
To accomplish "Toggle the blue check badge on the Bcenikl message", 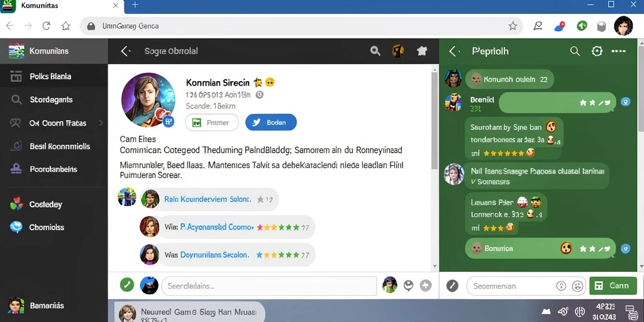I will point(625,103).
